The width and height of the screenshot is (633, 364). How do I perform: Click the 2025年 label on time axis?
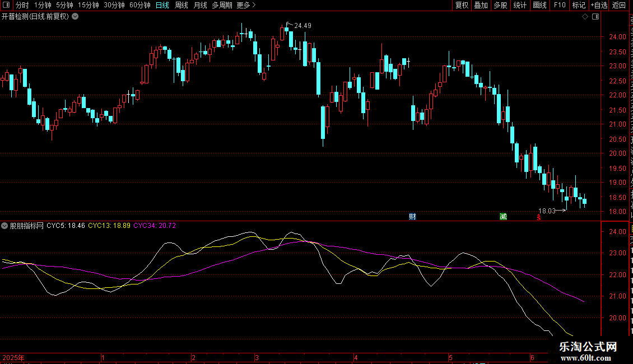[x=13, y=357]
